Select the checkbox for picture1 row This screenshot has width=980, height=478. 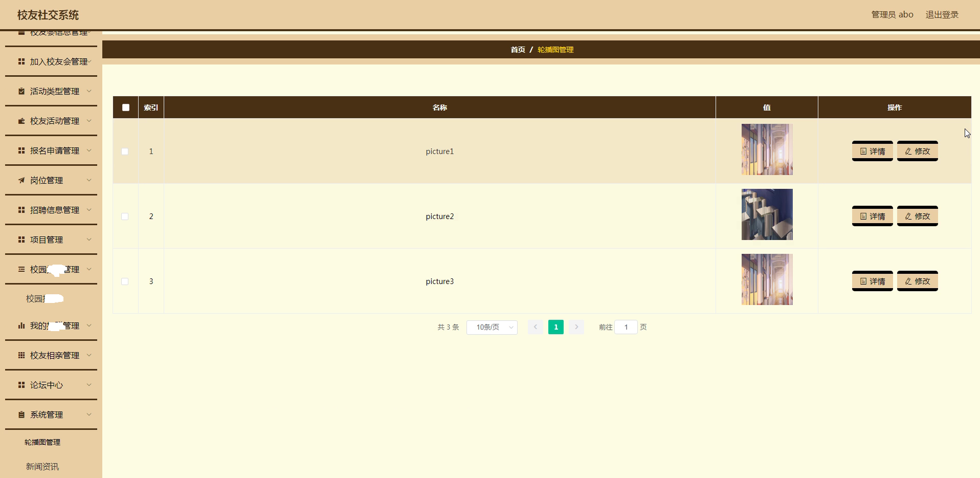click(125, 151)
